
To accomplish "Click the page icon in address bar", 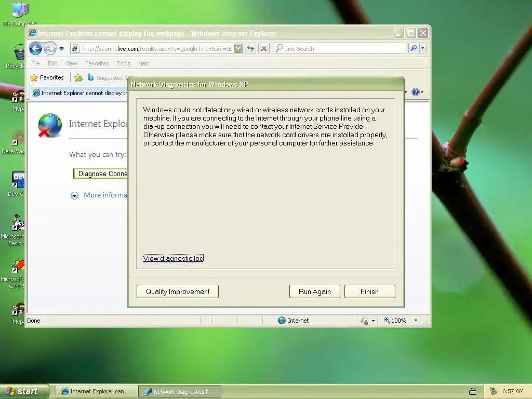I will pos(76,48).
